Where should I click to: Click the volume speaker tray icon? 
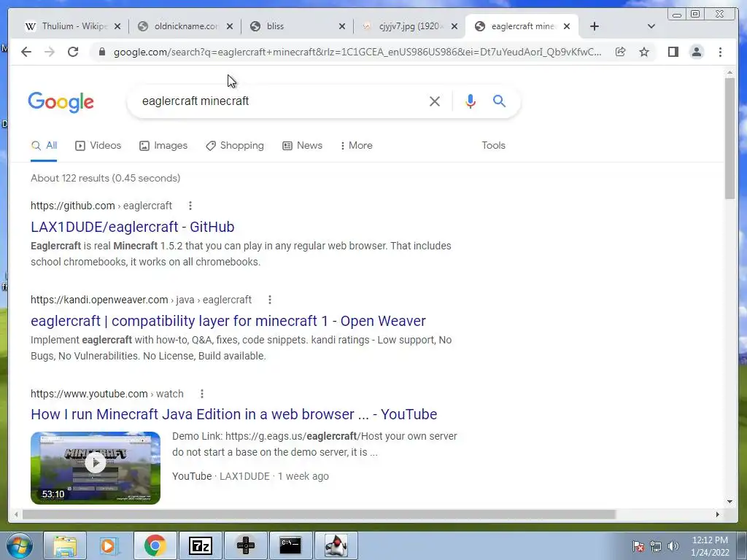(x=673, y=546)
